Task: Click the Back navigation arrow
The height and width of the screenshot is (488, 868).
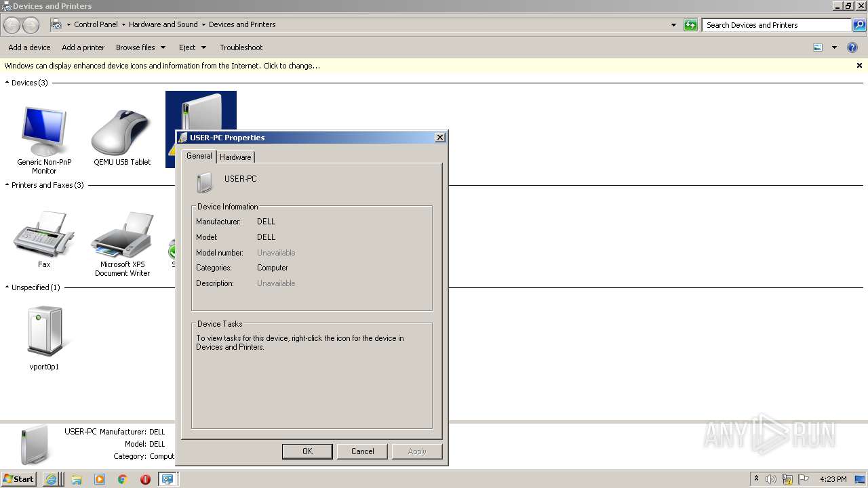Action: click(x=12, y=25)
